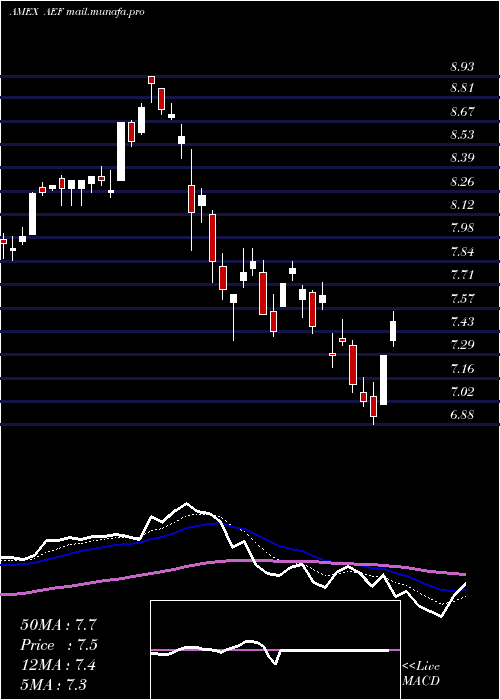The height and width of the screenshot is (700, 500).
Task: Select the 8.39 price axis label
Action: [462, 158]
